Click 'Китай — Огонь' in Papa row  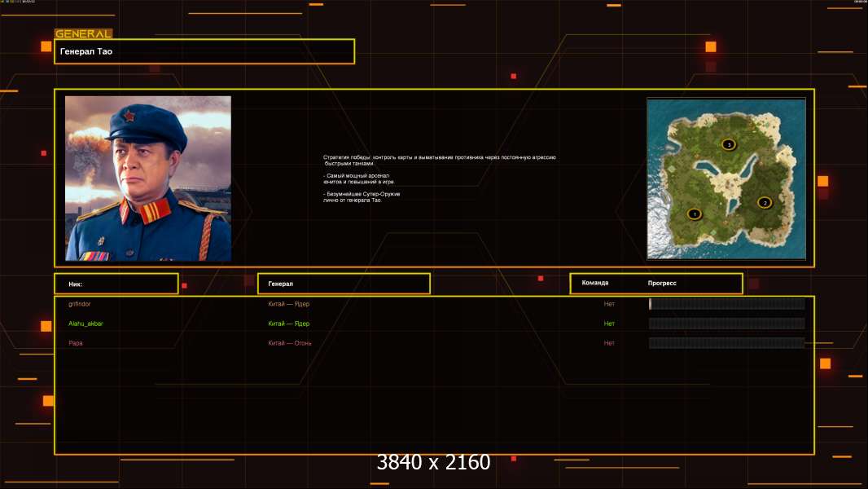click(x=290, y=343)
